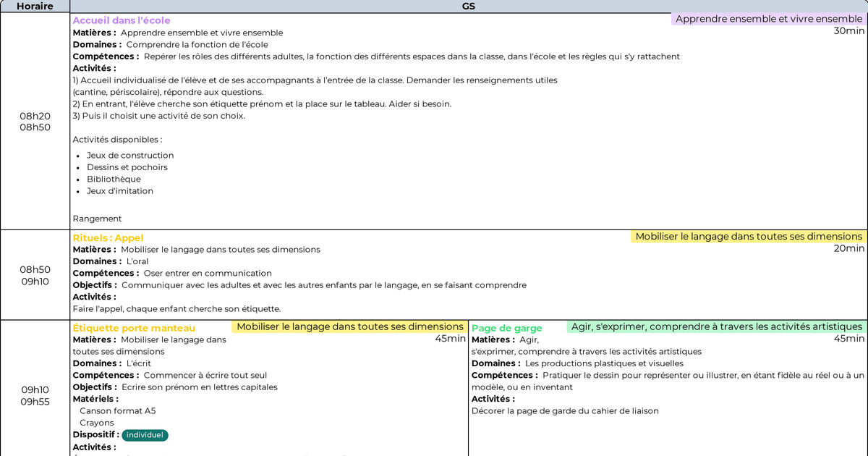This screenshot has width=868, height=456.
Task: Click 'Les productions plastiques et visuelles' domain text
Action: coord(604,363)
